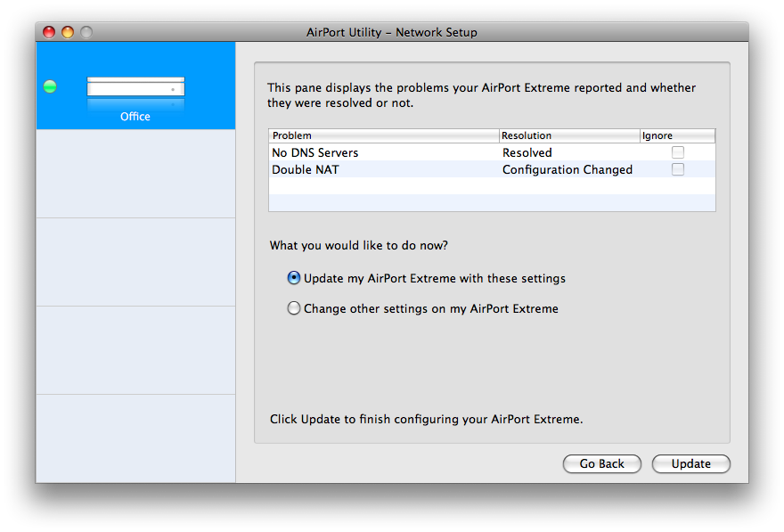
Task: Click the Go Back button
Action: point(602,463)
